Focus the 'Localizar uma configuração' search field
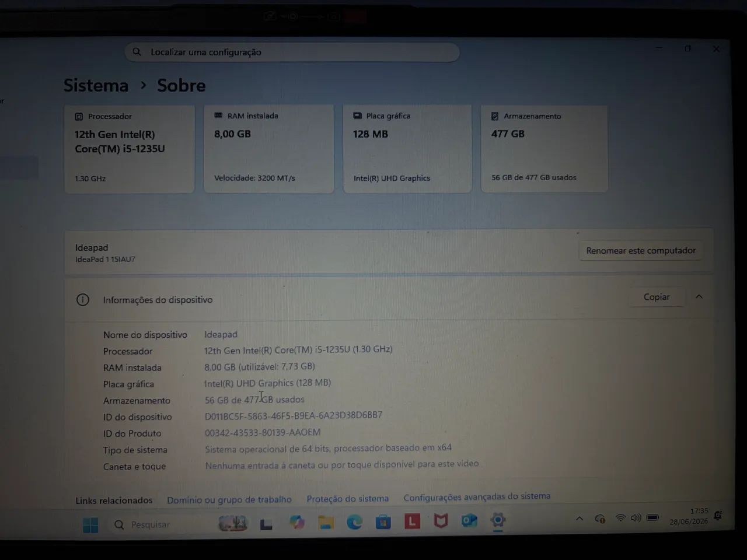747x560 pixels. click(x=292, y=52)
